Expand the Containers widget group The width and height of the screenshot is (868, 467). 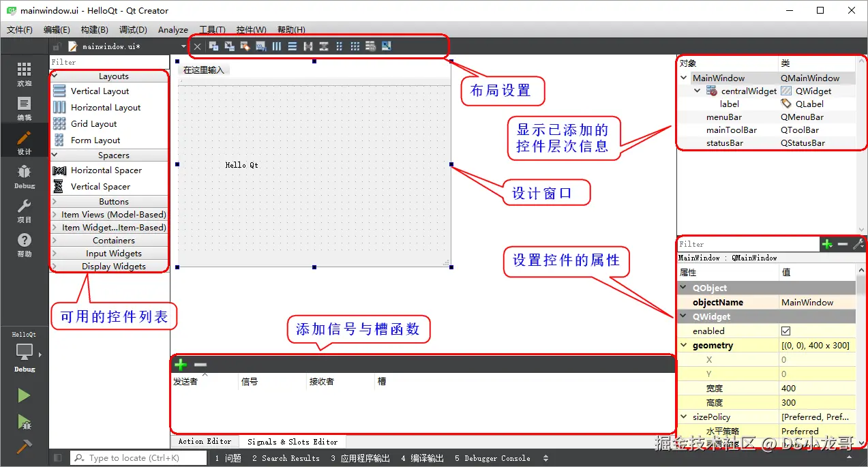click(x=54, y=241)
